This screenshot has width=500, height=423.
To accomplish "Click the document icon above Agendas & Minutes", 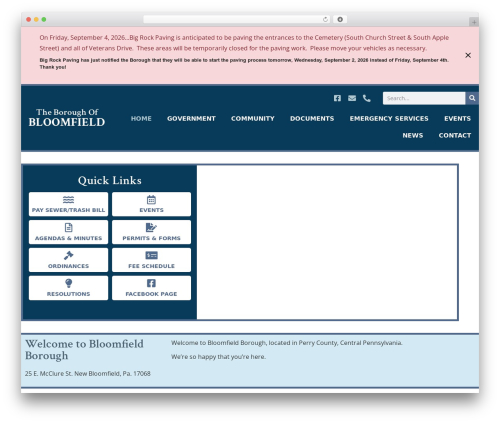I will [x=68, y=228].
